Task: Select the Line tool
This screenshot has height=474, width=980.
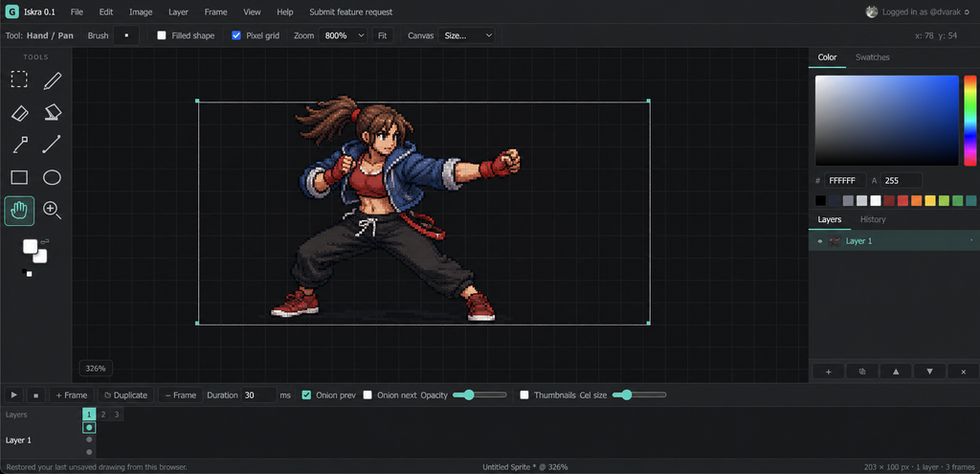Action: click(x=52, y=145)
